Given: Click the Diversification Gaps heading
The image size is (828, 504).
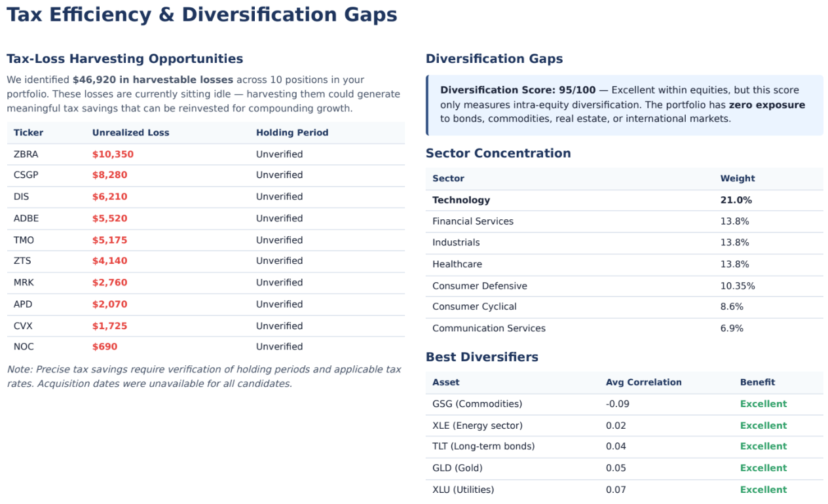Looking at the screenshot, I should click(495, 59).
